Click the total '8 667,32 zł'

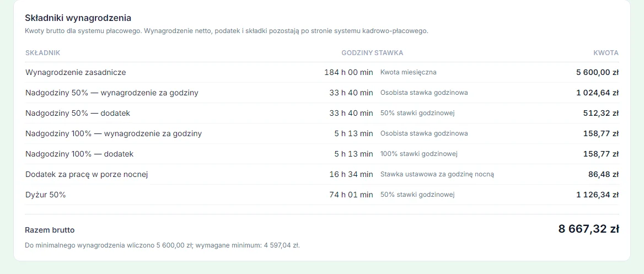click(588, 229)
